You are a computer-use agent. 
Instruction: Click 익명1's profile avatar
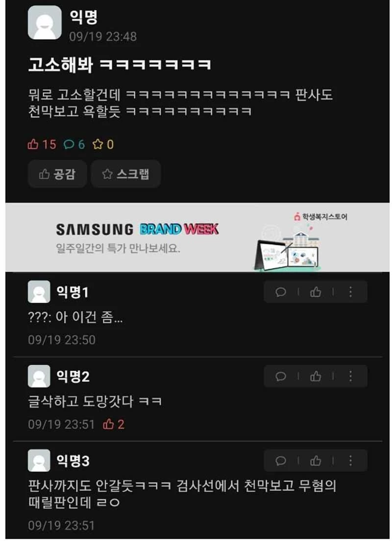pos(39,292)
